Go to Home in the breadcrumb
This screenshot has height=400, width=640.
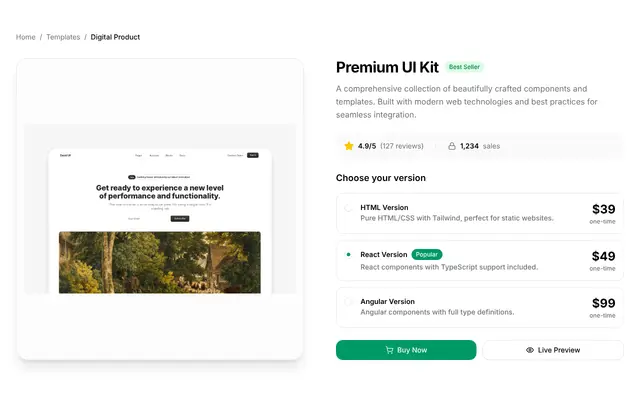click(26, 37)
